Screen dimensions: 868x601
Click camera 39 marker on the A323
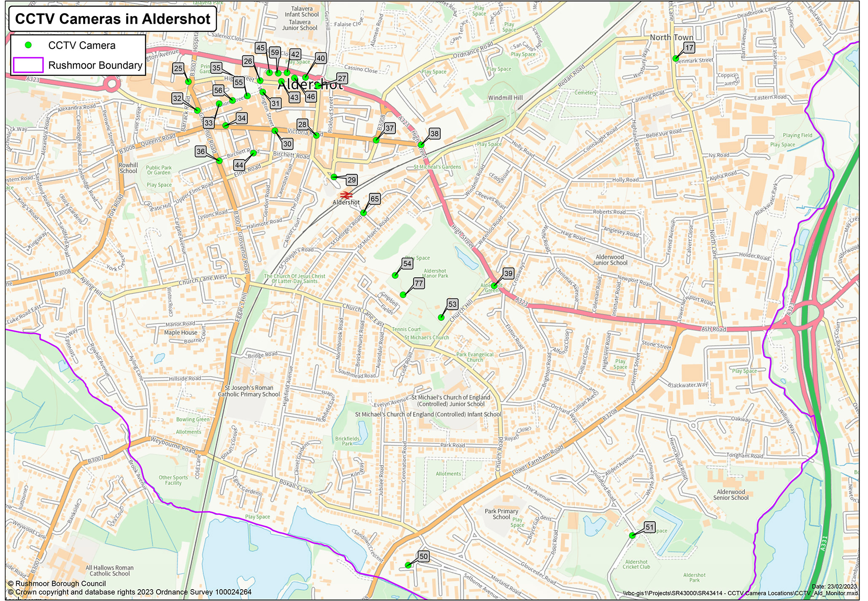coord(494,286)
